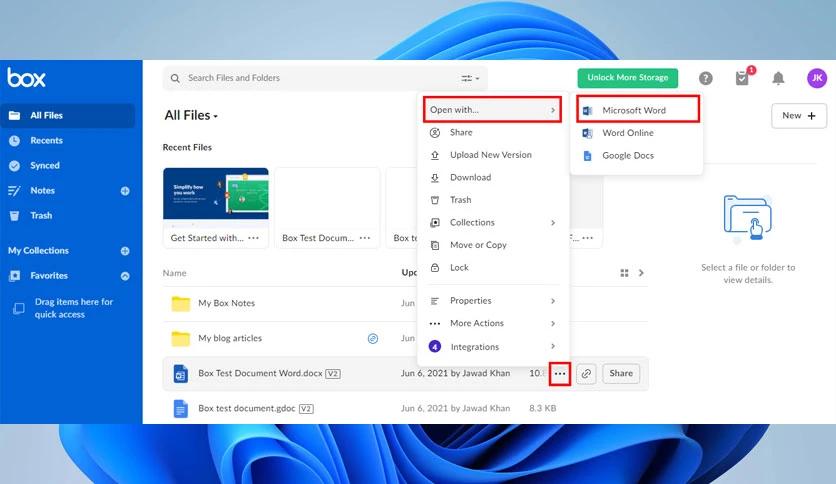
Task: Add a new collection with plus icon
Action: tap(125, 251)
